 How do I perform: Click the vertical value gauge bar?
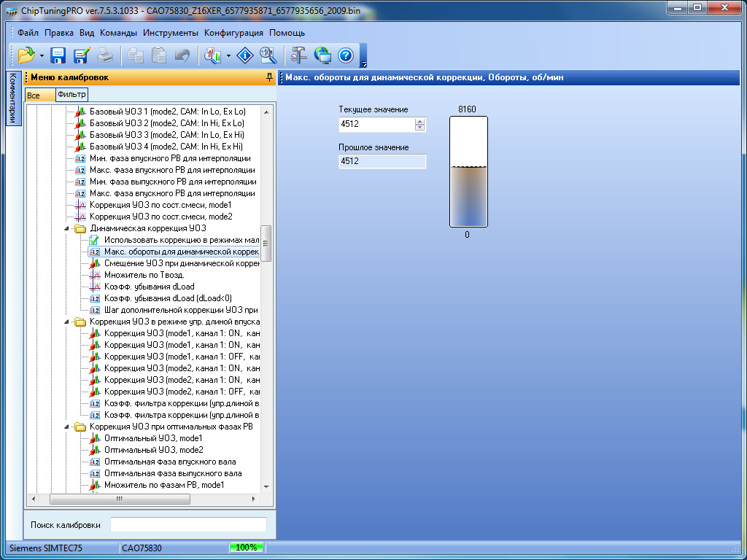coord(468,172)
